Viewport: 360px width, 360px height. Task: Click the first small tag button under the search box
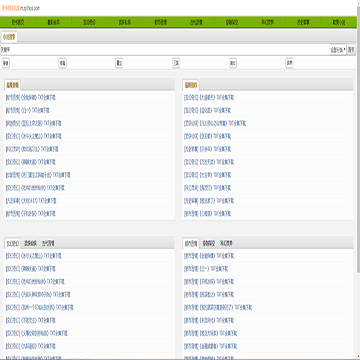click(6, 63)
